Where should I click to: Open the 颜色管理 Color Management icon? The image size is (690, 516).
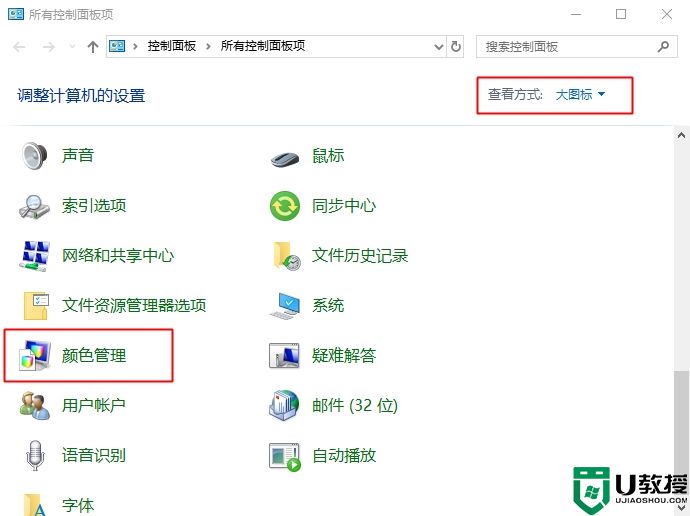(36, 356)
